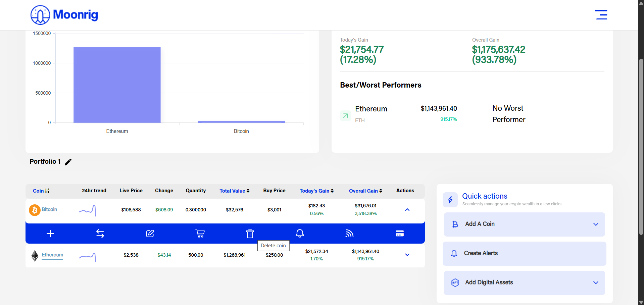Image resolution: width=644 pixels, height=305 pixels.
Task: Click the orange Bitcoin coin logo
Action: [x=35, y=210]
